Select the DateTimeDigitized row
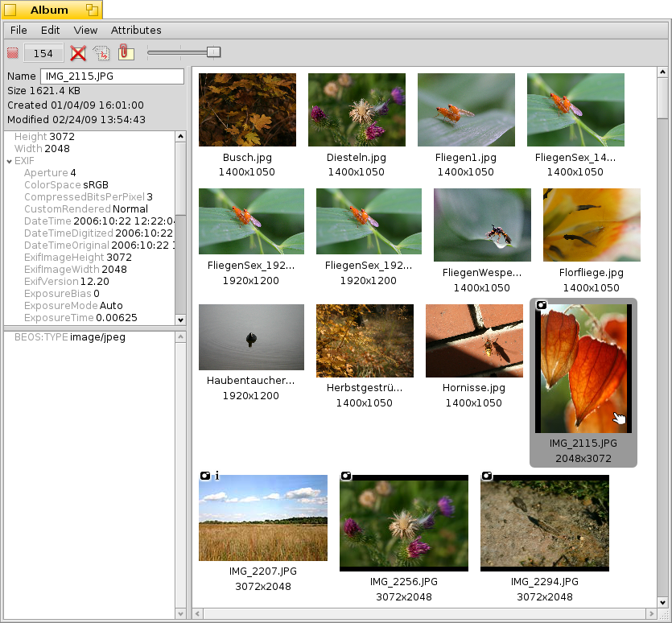The width and height of the screenshot is (672, 623). [x=98, y=233]
